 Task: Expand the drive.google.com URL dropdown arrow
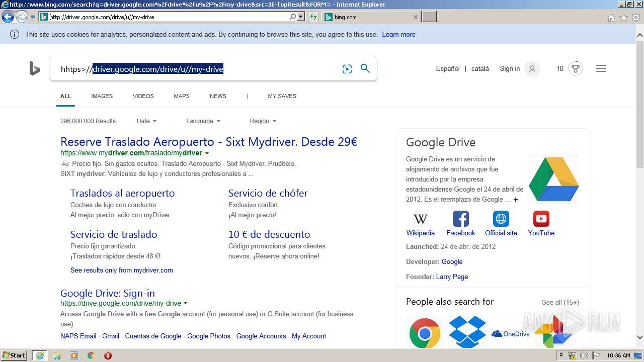coord(186,304)
